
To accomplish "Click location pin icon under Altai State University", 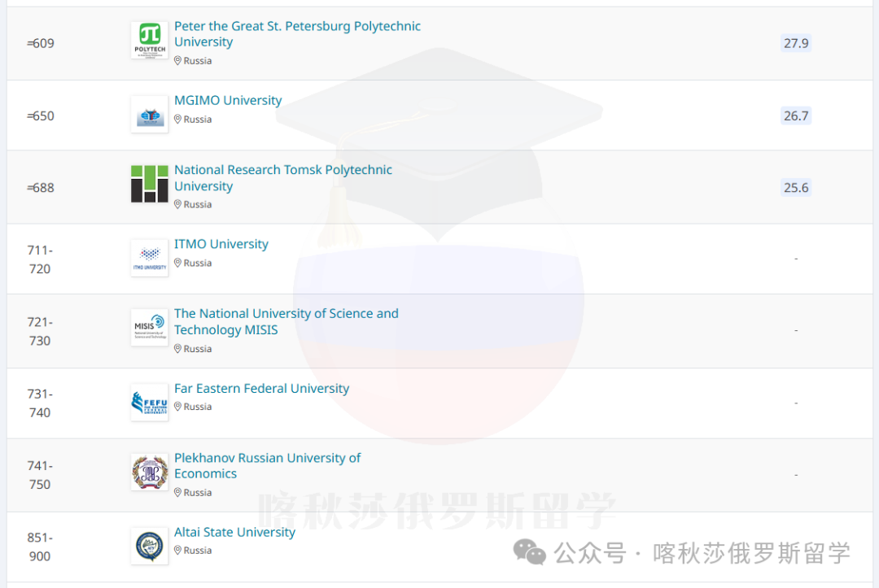I will 177,551.
